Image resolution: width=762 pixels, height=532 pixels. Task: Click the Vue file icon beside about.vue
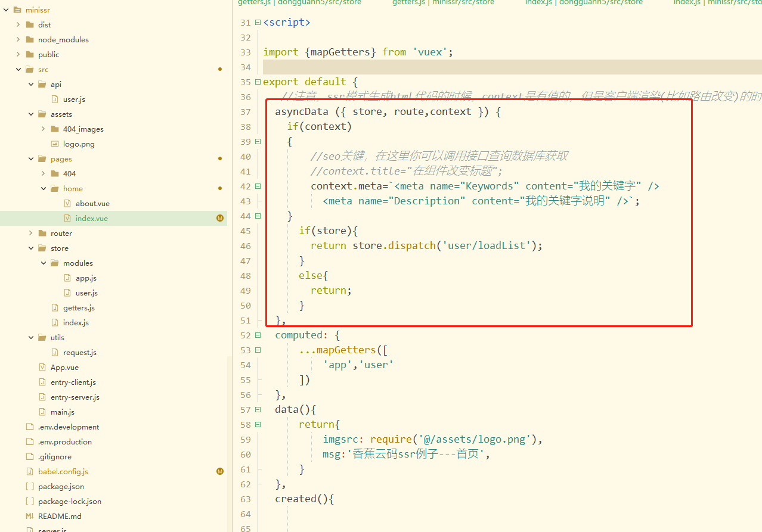tap(67, 203)
